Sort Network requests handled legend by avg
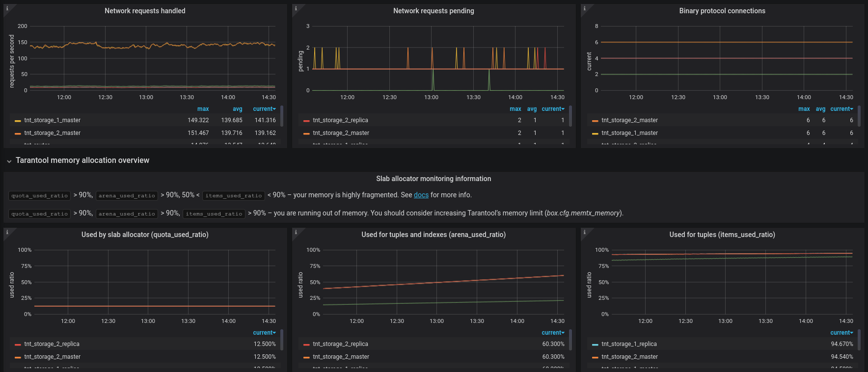The image size is (868, 372). point(238,109)
